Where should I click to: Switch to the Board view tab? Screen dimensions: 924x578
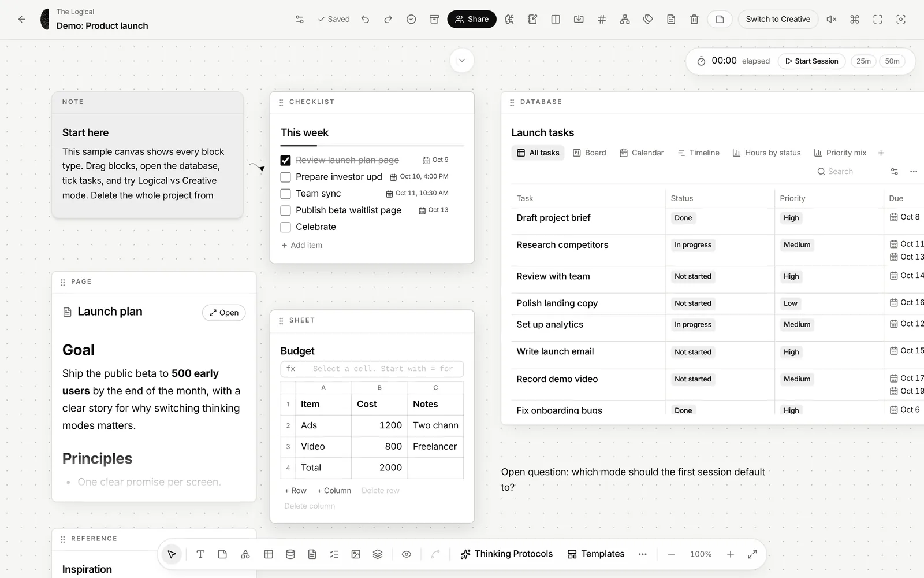590,153
